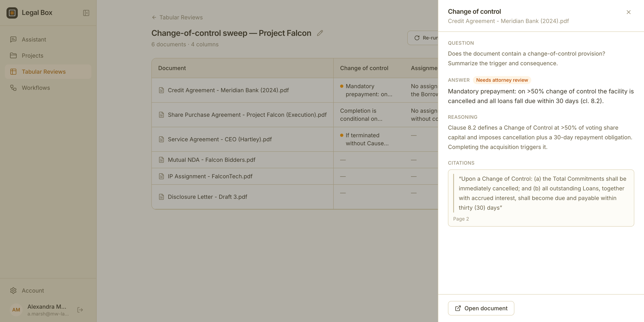Click the refresh icon in Re-run button

(417, 38)
